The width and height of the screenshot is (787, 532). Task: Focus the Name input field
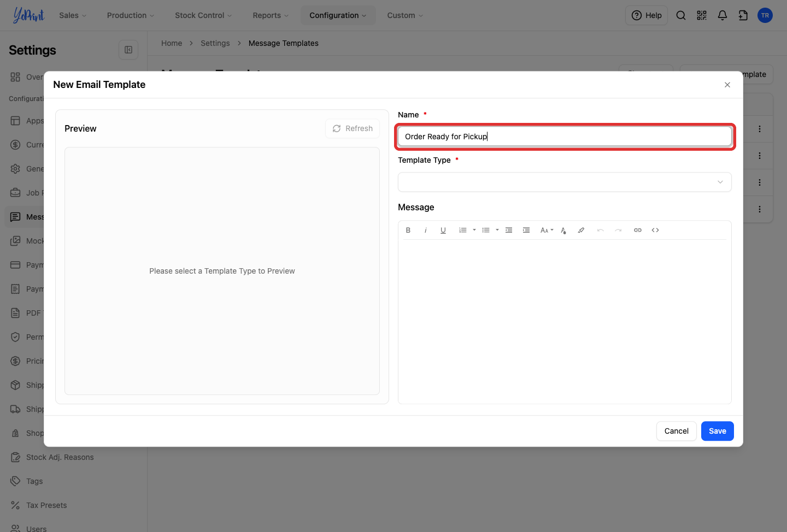pyautogui.click(x=565, y=137)
